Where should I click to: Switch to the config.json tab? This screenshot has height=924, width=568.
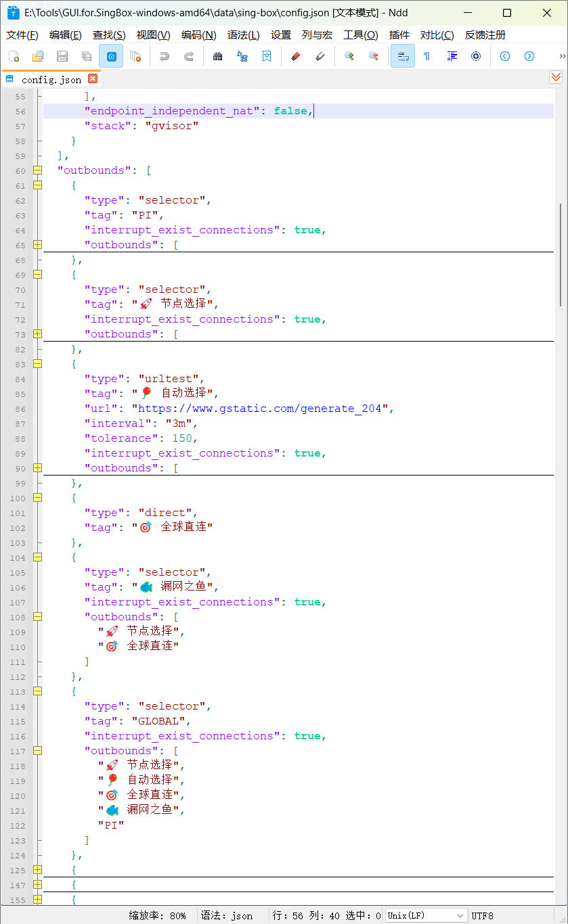click(51, 79)
